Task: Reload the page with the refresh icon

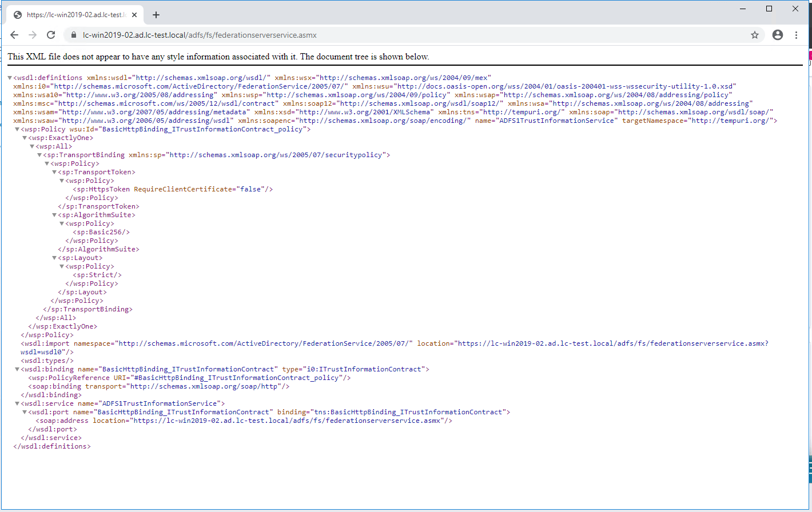Action: tap(51, 35)
